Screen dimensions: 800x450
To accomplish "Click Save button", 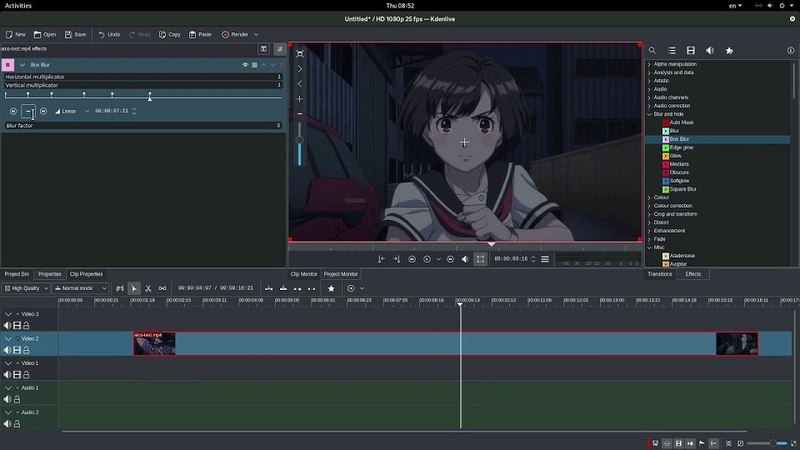I will point(75,35).
